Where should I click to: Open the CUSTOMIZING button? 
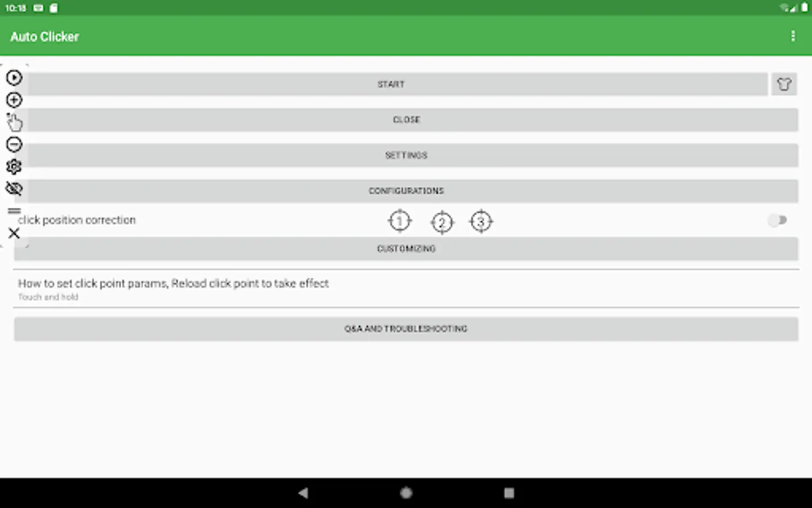pyautogui.click(x=406, y=249)
